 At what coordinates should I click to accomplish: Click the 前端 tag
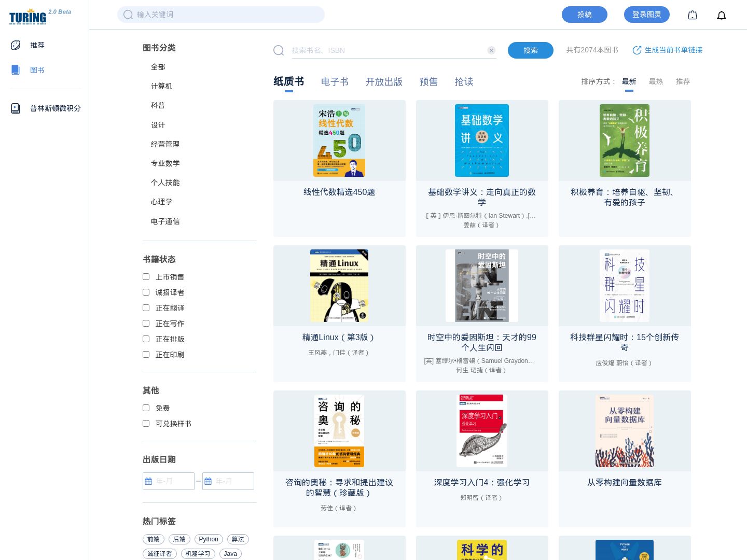[154, 539]
